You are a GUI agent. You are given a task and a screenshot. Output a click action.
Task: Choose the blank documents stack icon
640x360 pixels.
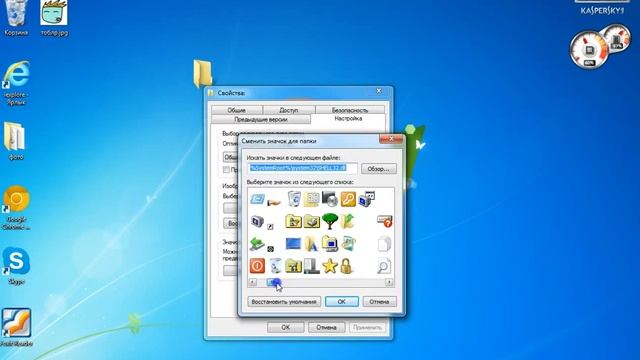(384, 244)
